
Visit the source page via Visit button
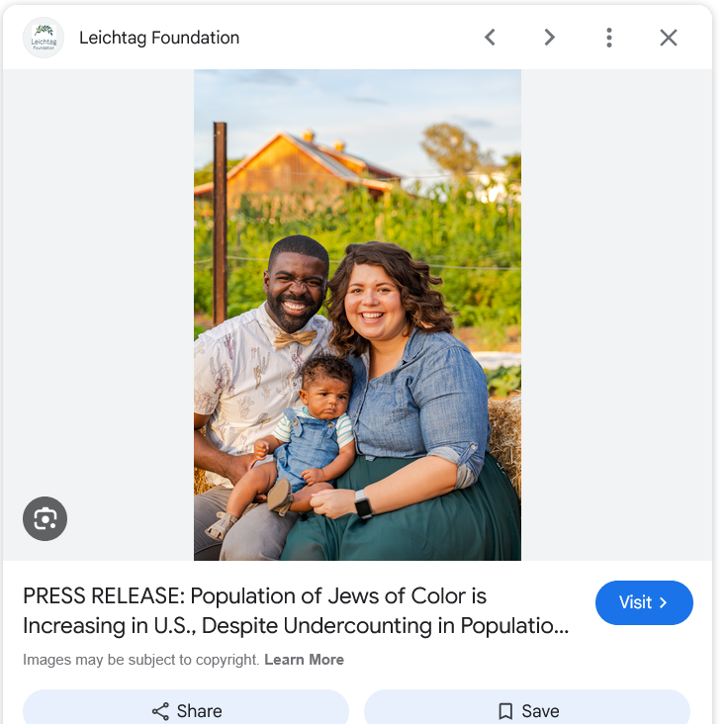point(644,602)
